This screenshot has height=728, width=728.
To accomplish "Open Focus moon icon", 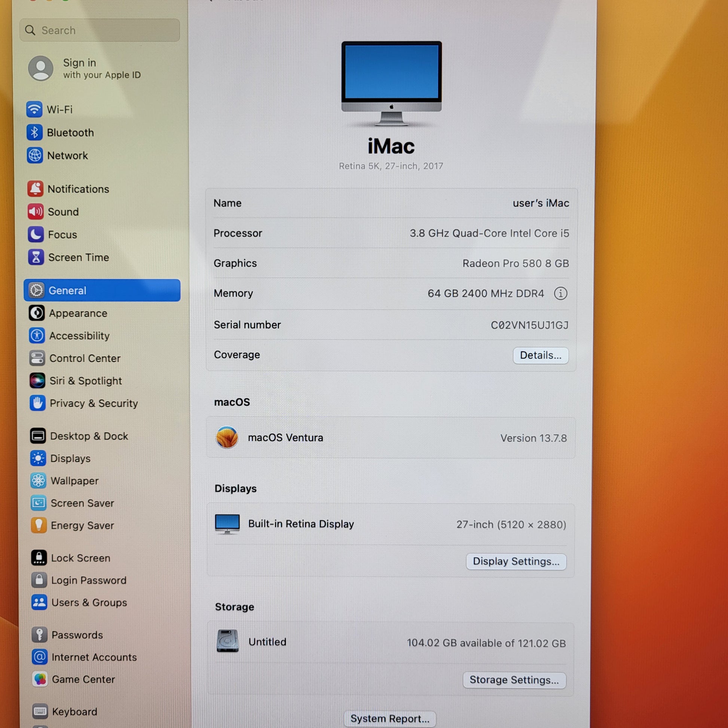I will point(36,235).
